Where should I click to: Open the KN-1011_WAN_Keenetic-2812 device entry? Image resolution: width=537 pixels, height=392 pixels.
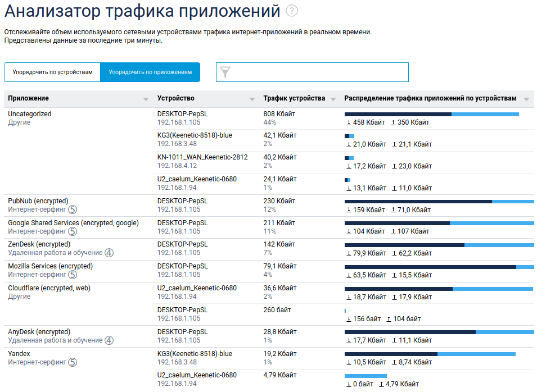(x=202, y=157)
